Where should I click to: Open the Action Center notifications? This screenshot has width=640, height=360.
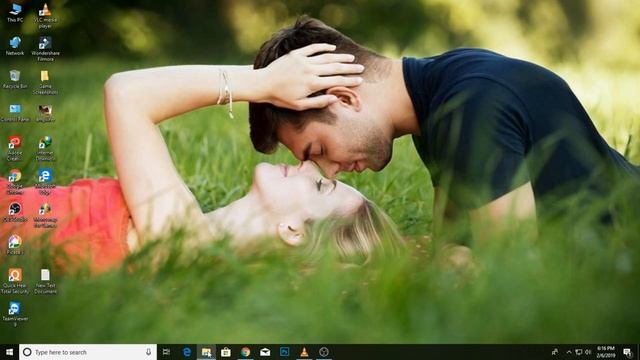point(627,352)
